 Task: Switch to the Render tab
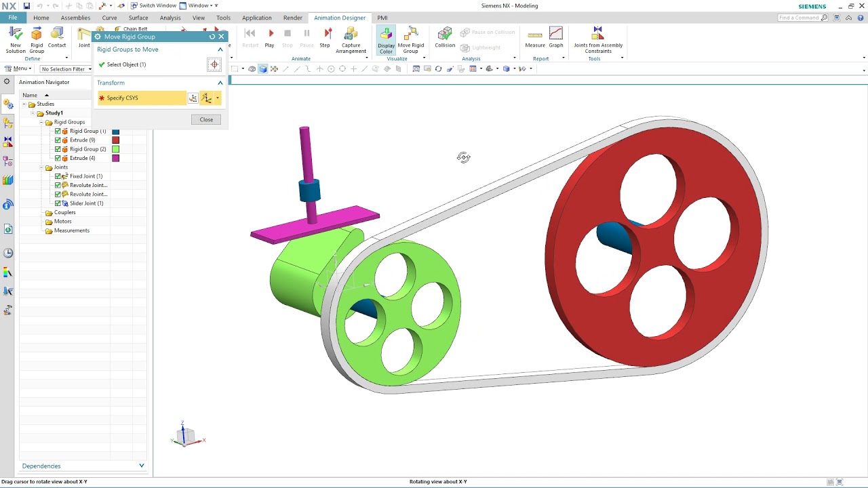pyautogui.click(x=293, y=18)
